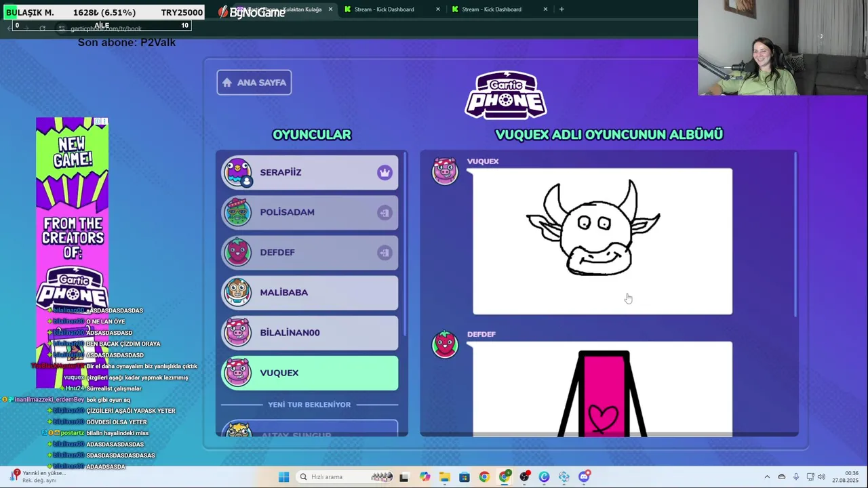Image resolution: width=868 pixels, height=488 pixels.
Task: Open the first Chrome taskbar icon
Action: tap(484, 477)
